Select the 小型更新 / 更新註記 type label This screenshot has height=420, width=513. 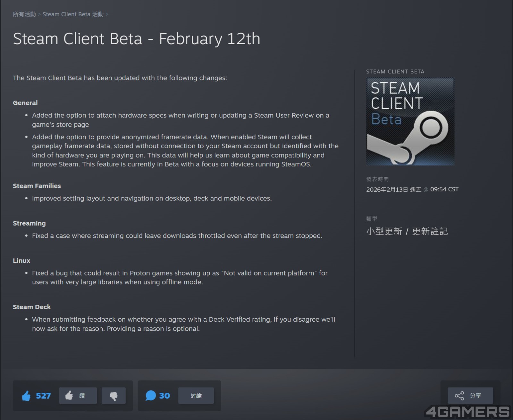(407, 231)
